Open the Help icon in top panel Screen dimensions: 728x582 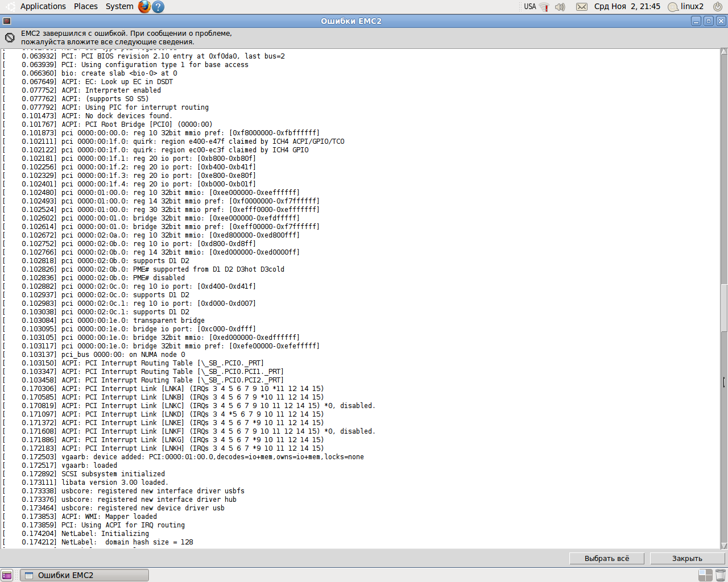tap(159, 7)
